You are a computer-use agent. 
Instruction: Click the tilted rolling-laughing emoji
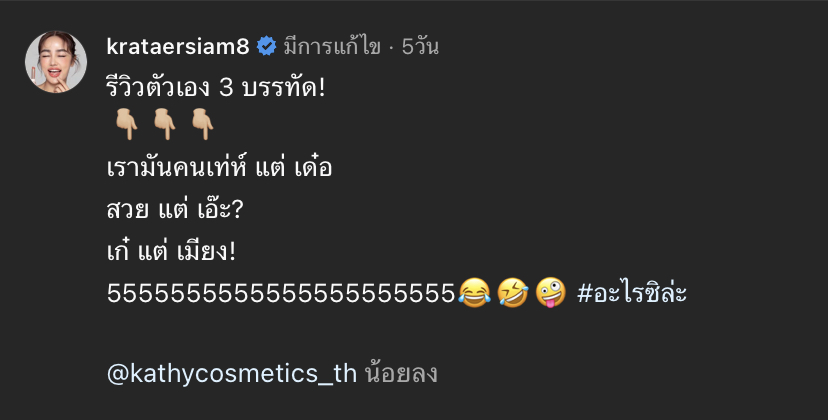click(512, 293)
